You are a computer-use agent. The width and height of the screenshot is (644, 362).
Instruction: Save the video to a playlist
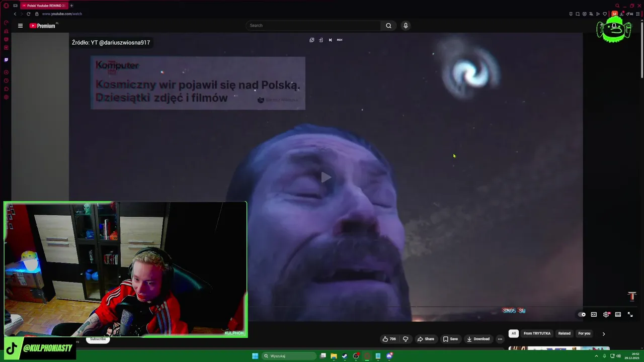450,339
